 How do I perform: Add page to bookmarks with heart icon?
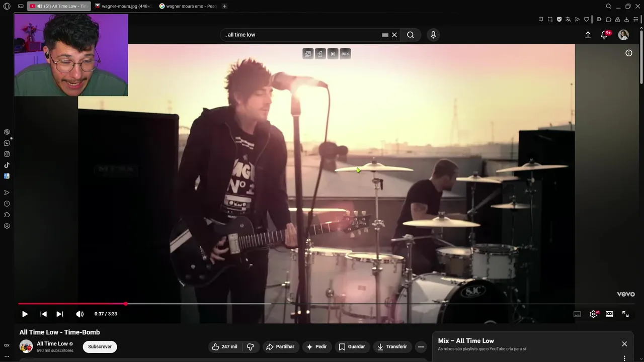click(x=586, y=20)
